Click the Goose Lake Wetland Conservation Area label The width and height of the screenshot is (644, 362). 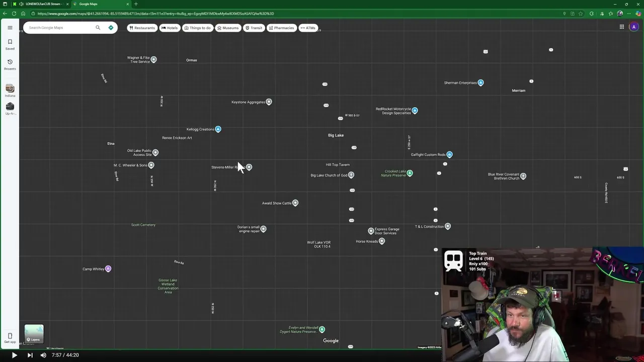[x=168, y=286]
